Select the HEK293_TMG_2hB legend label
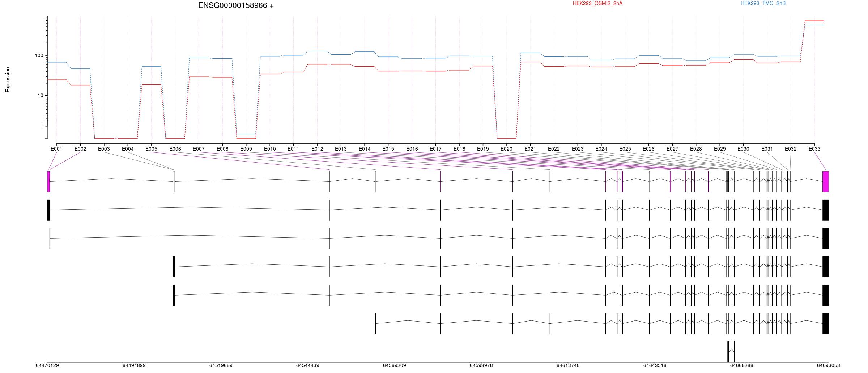Screen dimensions: 868x373 coord(763,3)
